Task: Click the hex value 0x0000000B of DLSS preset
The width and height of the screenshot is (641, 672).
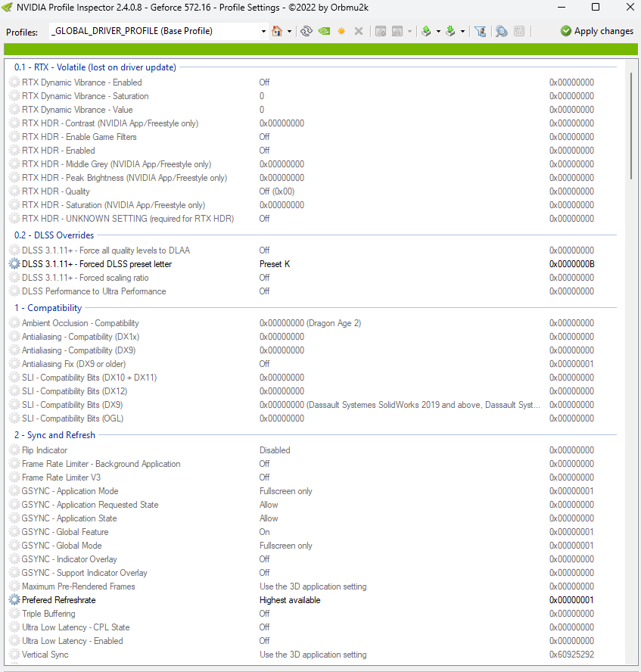Action: point(571,264)
